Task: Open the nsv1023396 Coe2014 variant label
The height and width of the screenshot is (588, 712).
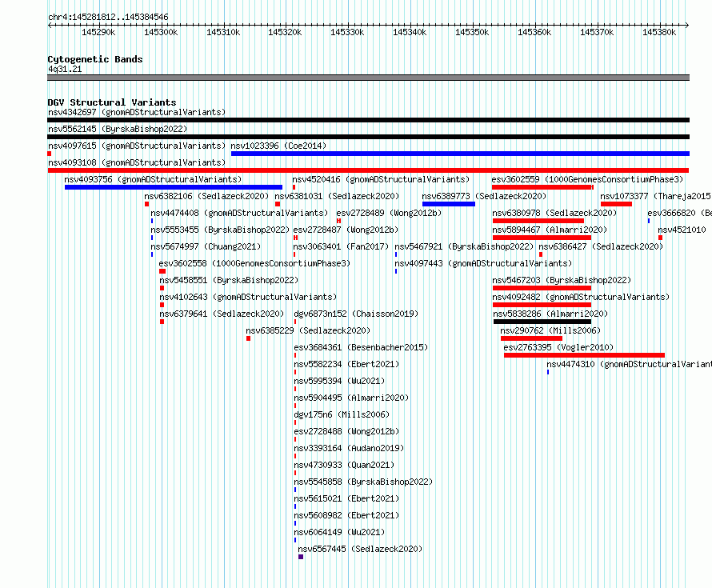Action: (278, 146)
